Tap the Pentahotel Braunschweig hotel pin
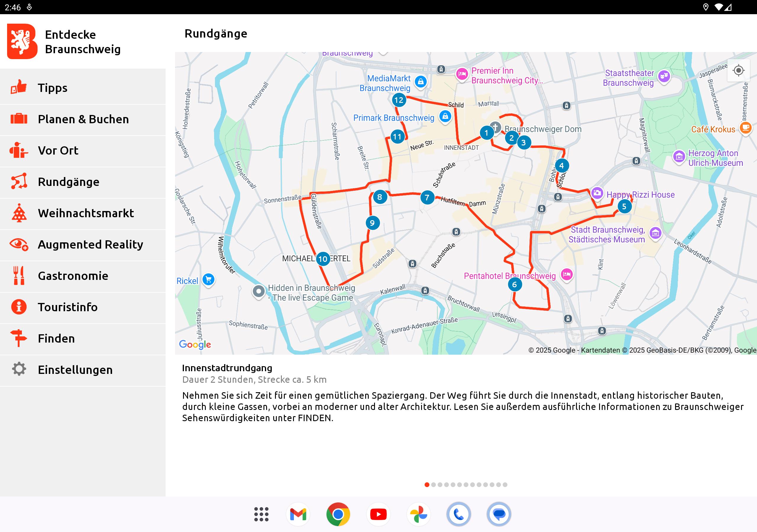Image resolution: width=757 pixels, height=532 pixels. (x=567, y=275)
